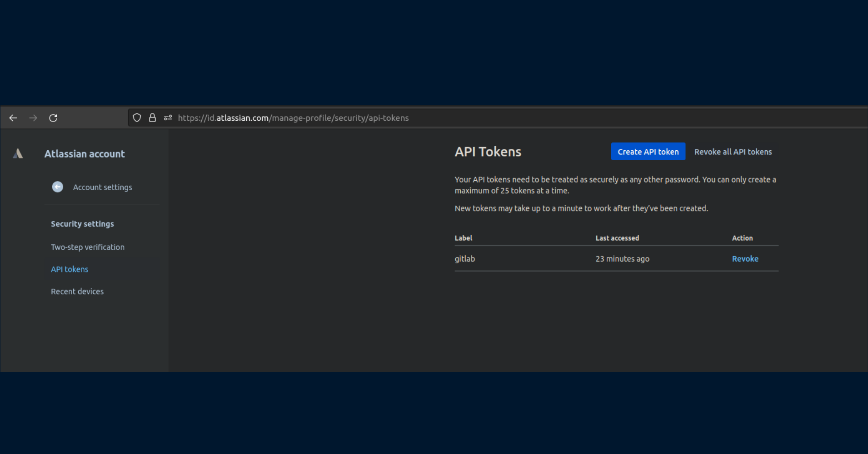
Task: Open Recent devices page
Action: click(x=77, y=291)
